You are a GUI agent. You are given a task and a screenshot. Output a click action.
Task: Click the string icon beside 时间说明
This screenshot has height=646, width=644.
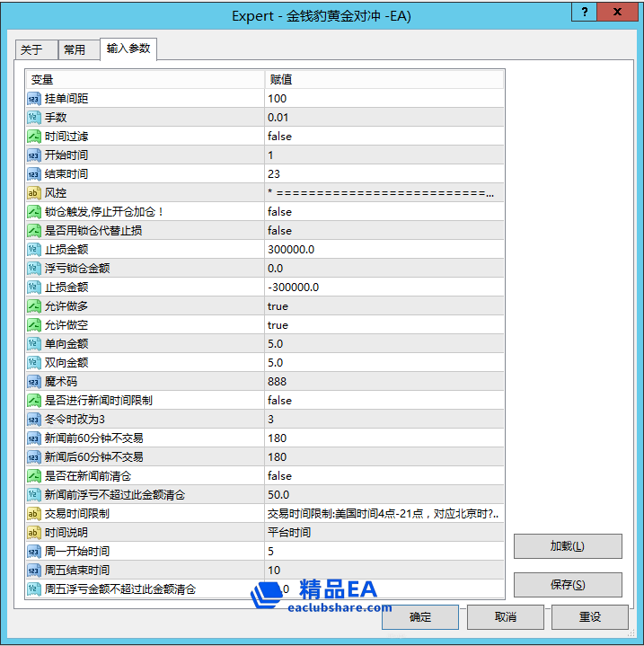pyautogui.click(x=33, y=533)
